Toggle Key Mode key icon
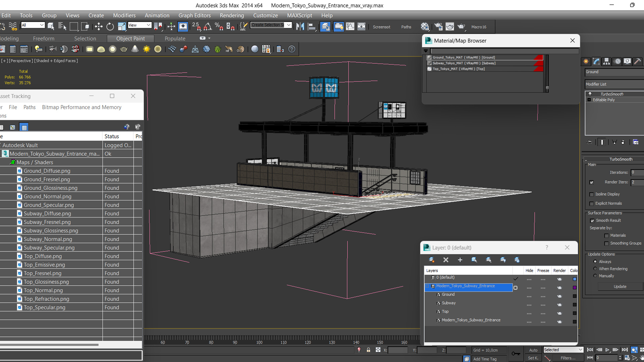 [516, 354]
